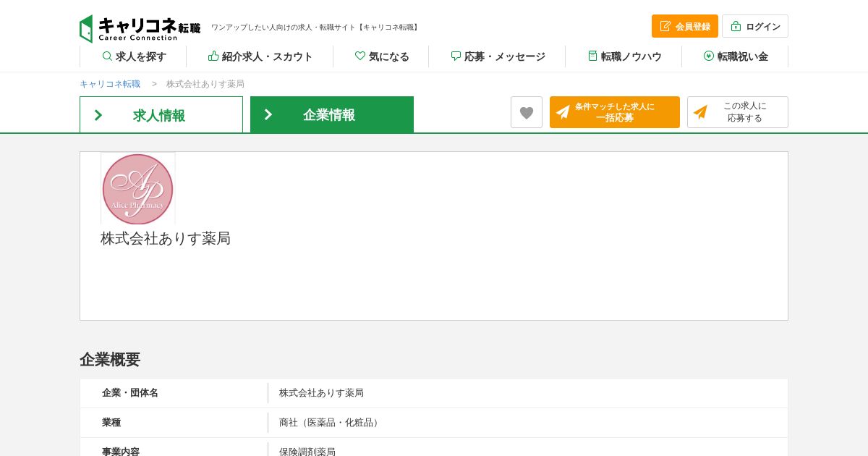
Task: Open the 求人を探す nav menu
Action: click(134, 56)
